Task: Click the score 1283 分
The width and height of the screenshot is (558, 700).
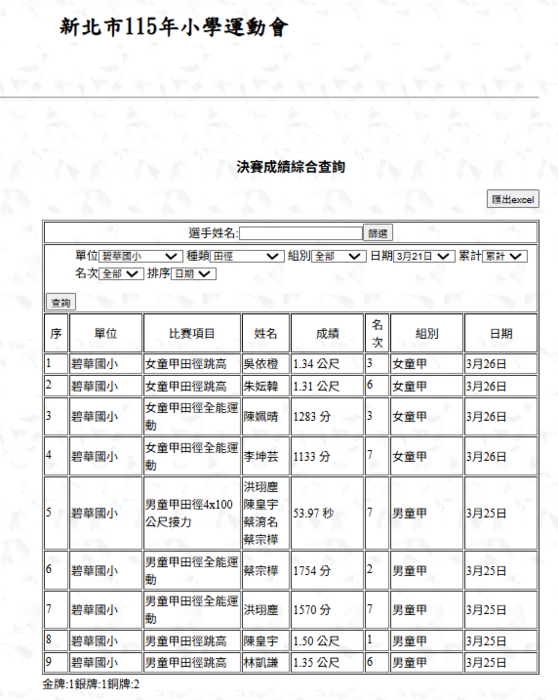Action: pyautogui.click(x=312, y=417)
